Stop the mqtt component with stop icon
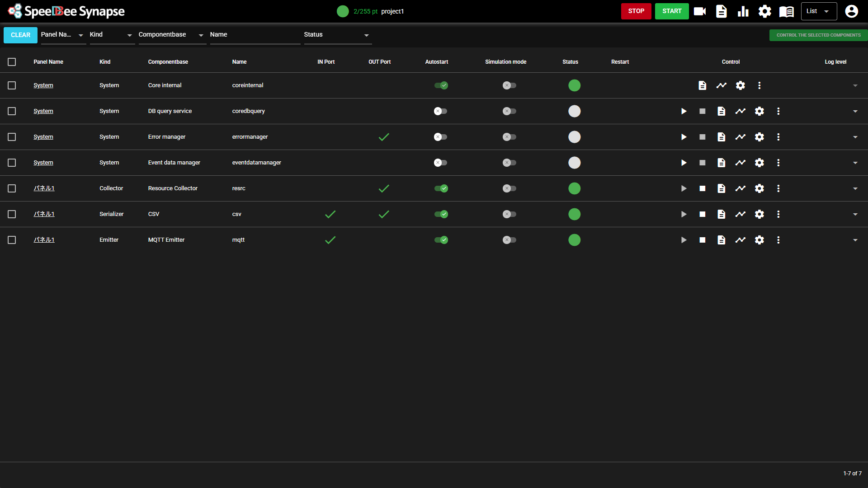Screen dimensions: 868x488 702,240
